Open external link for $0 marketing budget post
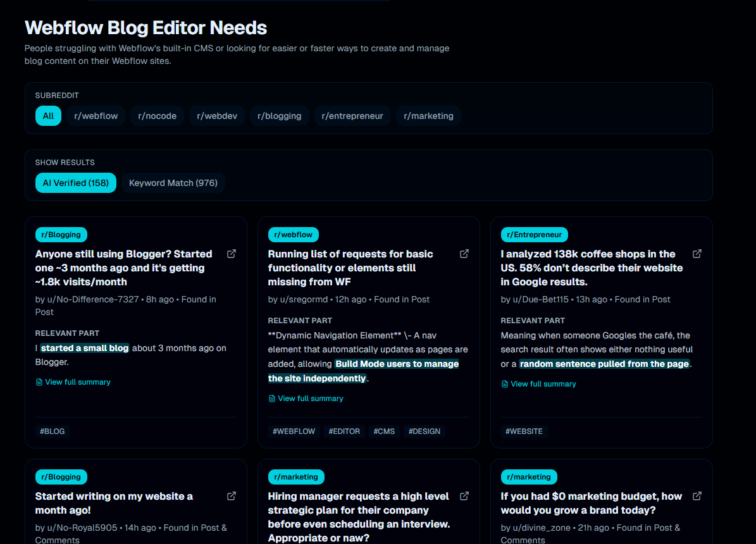 (697, 496)
